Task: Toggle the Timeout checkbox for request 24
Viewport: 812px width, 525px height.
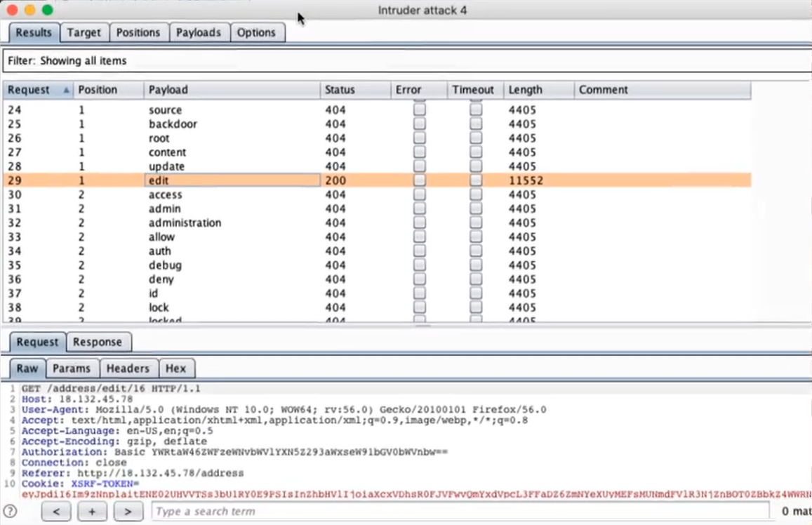Action: pos(476,110)
